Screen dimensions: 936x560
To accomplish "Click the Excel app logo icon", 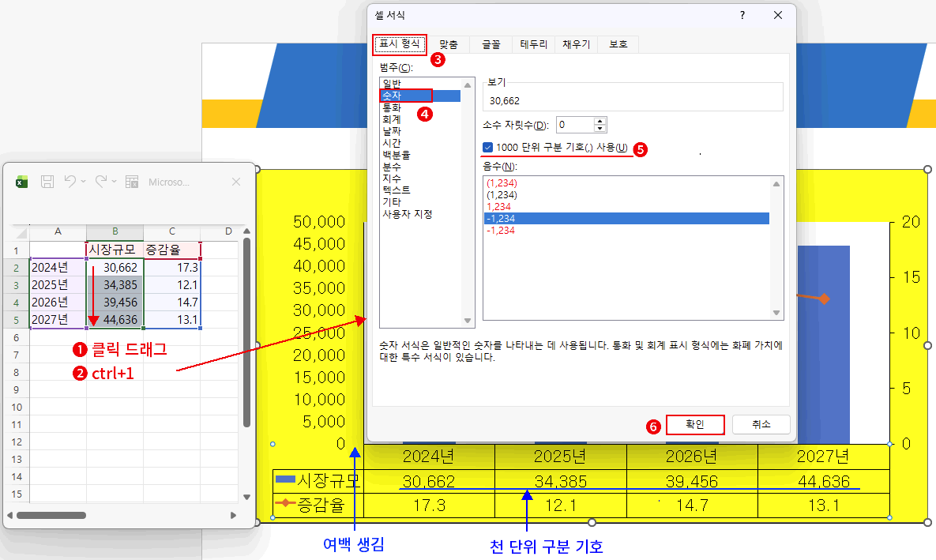I will coord(22,182).
